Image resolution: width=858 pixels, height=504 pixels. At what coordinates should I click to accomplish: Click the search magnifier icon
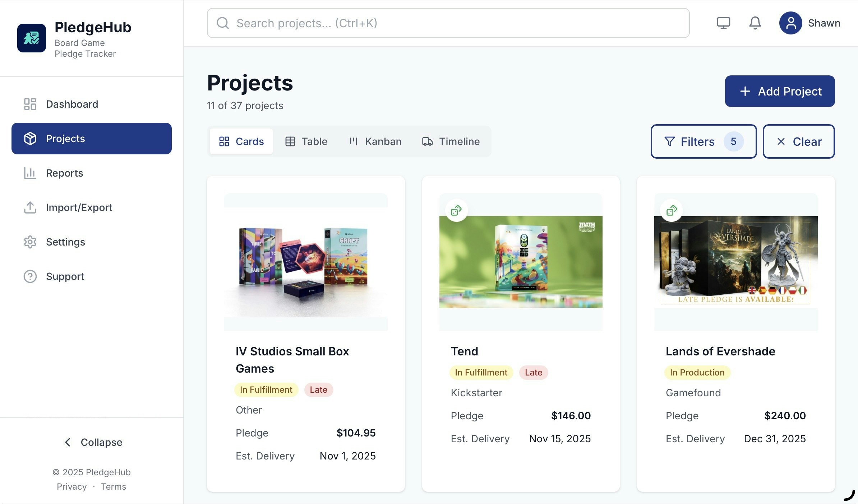[223, 23]
